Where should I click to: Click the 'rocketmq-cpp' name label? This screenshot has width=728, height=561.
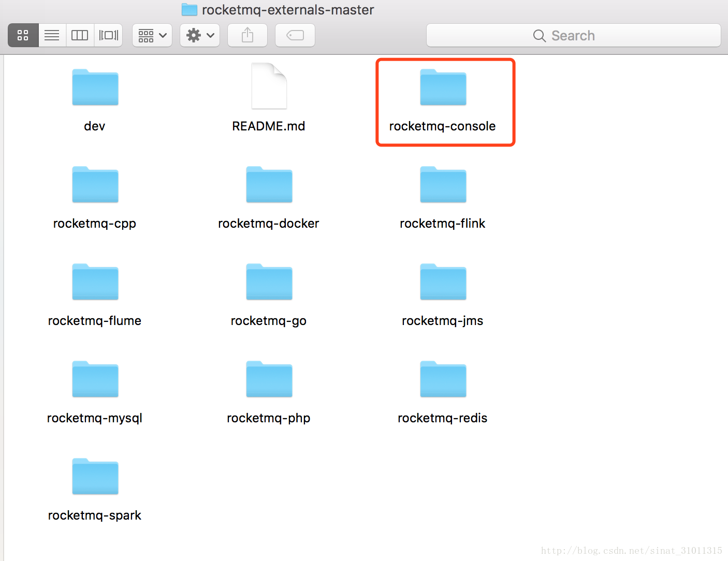tap(95, 224)
